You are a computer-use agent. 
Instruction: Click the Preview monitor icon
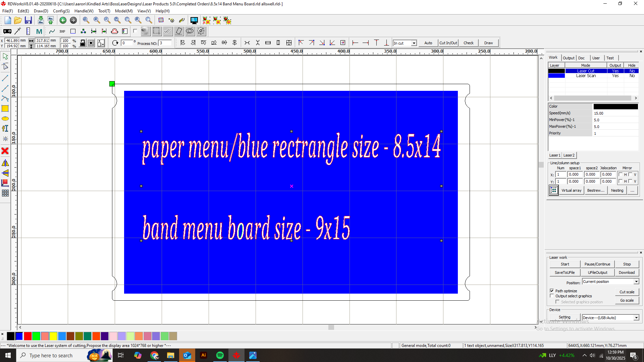[194, 20]
